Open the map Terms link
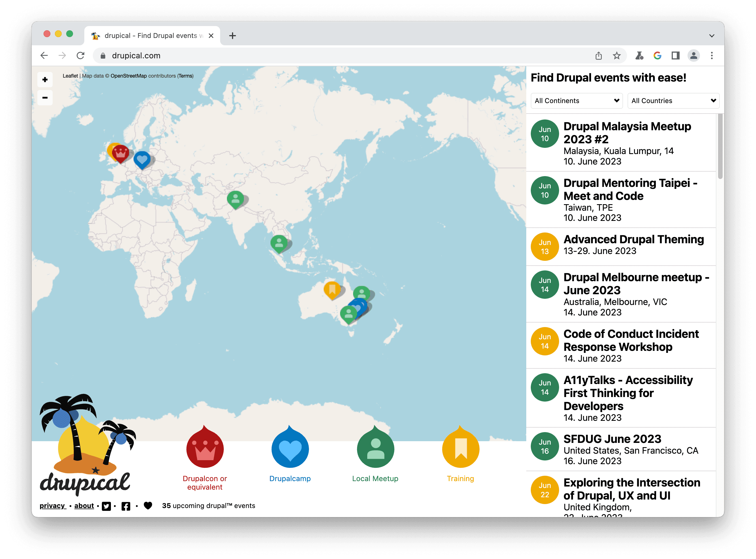This screenshot has width=756, height=559. 185,76
